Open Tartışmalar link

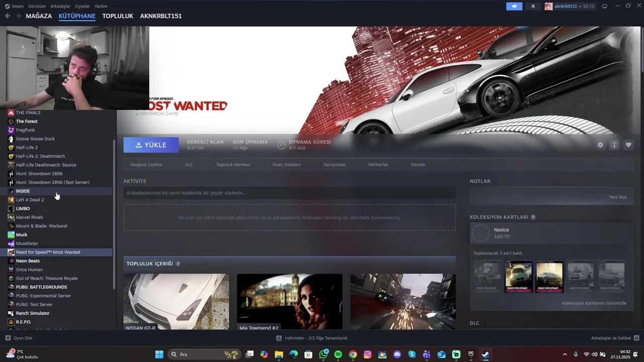[334, 164]
